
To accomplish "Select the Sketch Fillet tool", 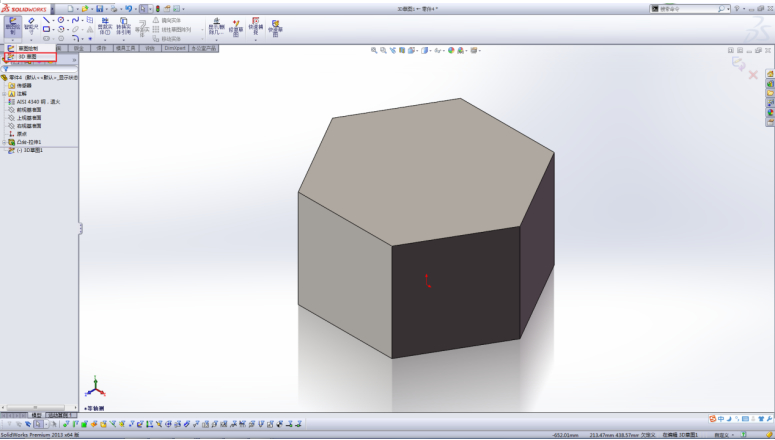I will click(x=75, y=38).
